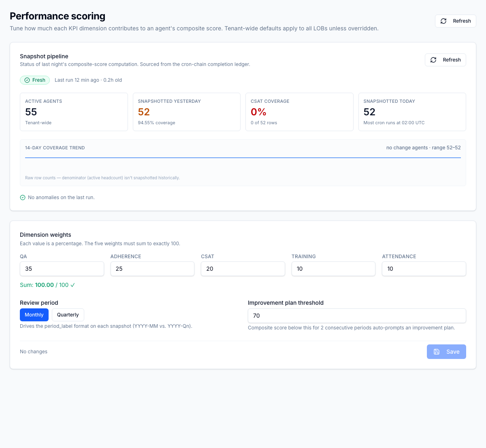The height and width of the screenshot is (448, 486).
Task: Focus the Adherence weight input
Action: (152, 269)
